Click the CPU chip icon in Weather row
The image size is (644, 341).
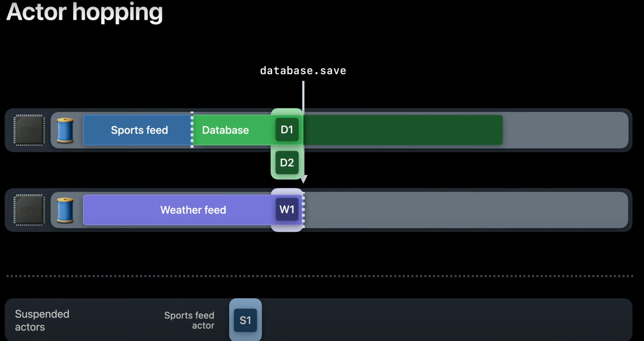tap(29, 210)
